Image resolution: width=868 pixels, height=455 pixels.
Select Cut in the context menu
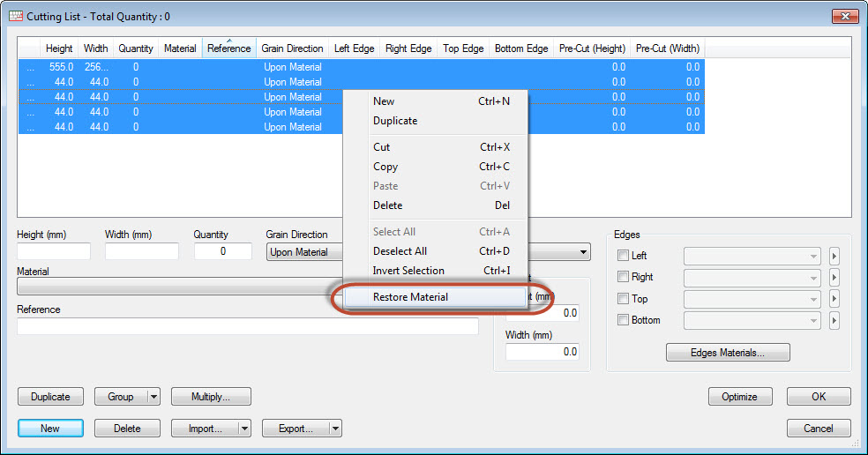pyautogui.click(x=435, y=147)
